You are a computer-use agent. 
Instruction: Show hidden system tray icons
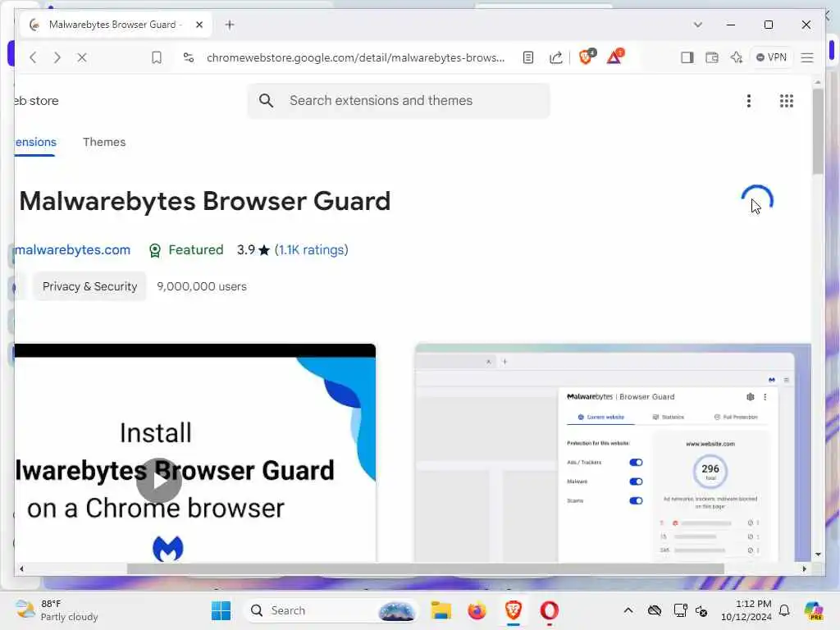tap(628, 610)
